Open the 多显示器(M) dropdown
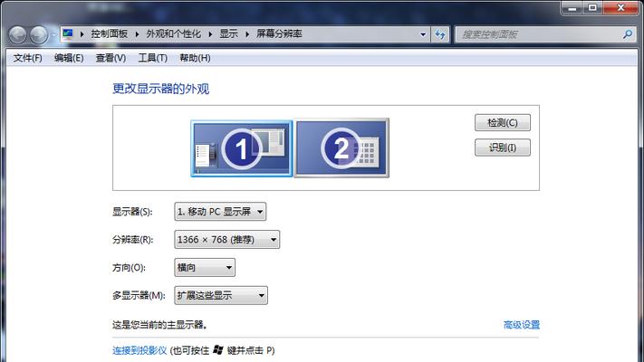The image size is (644, 362). coord(221,296)
